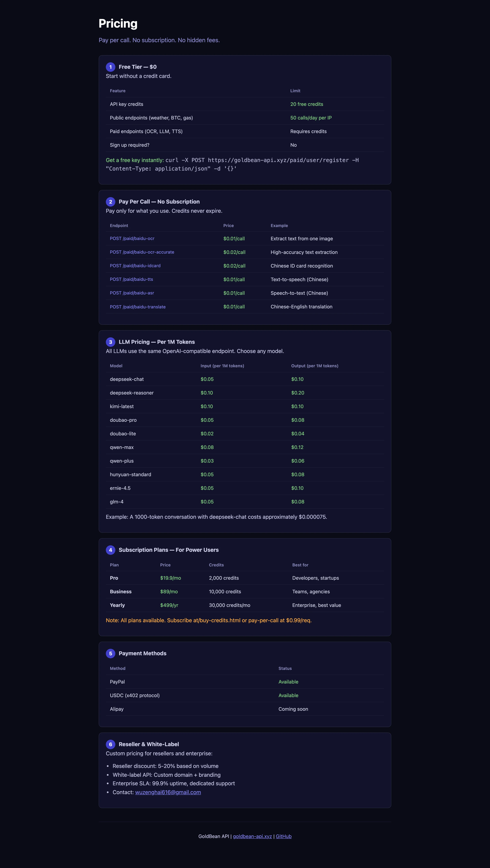Click the Yearly plan $499/yr price

click(x=169, y=605)
